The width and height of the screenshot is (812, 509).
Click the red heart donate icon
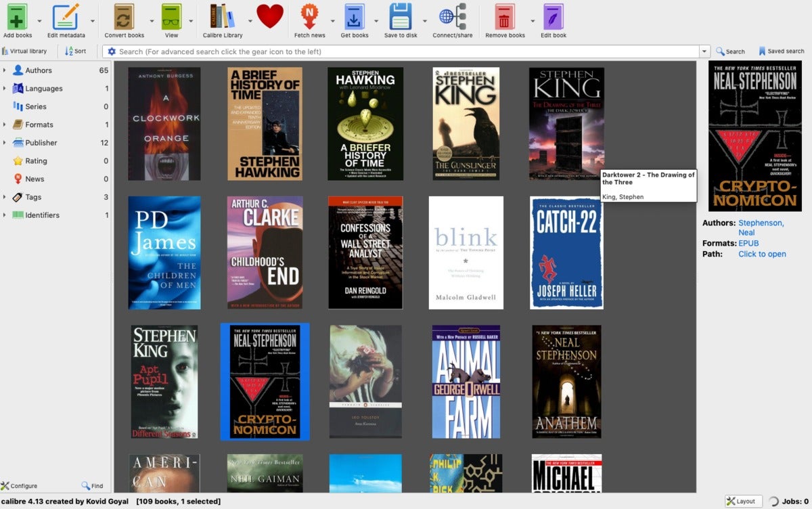tap(270, 16)
